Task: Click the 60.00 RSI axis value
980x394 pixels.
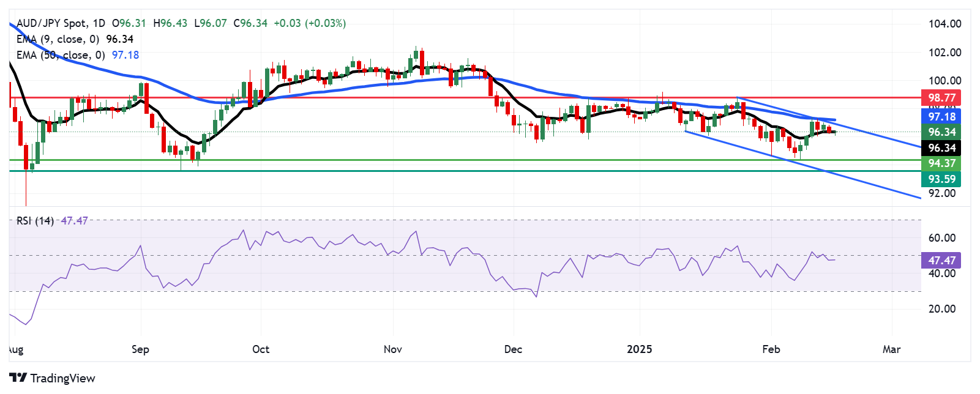Action: pyautogui.click(x=942, y=238)
